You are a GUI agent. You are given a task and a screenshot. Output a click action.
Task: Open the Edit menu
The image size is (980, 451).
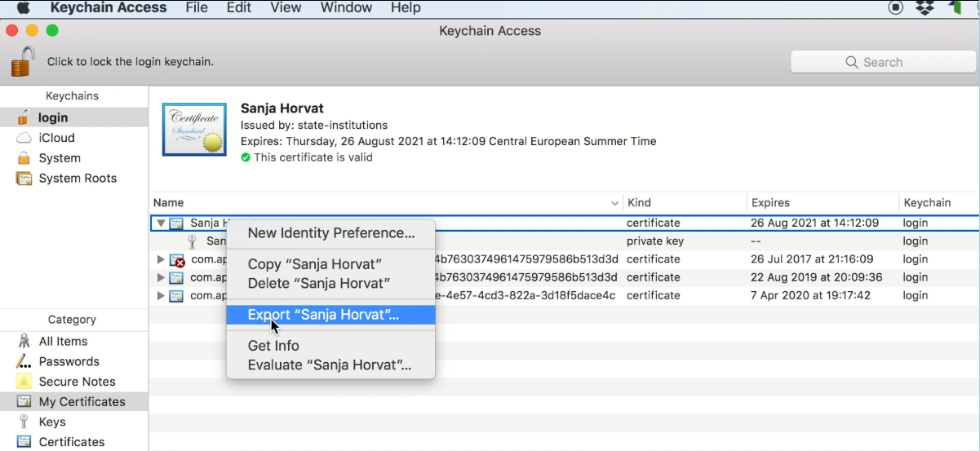pos(239,8)
